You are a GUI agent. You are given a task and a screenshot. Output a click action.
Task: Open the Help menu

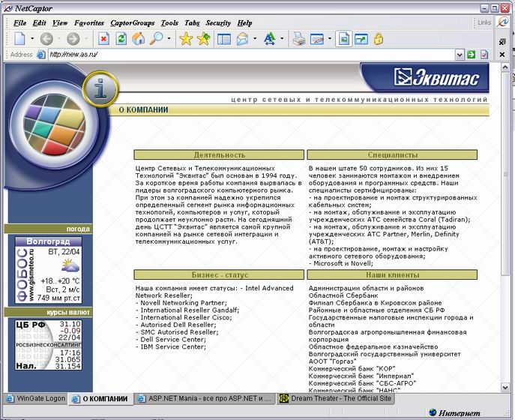[244, 23]
